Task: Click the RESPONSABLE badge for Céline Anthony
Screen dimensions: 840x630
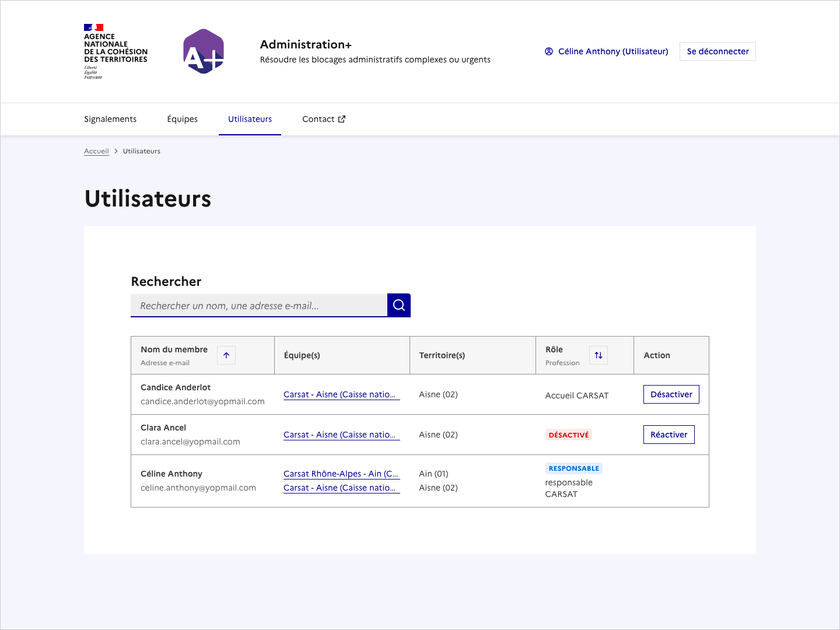Action: click(x=573, y=468)
